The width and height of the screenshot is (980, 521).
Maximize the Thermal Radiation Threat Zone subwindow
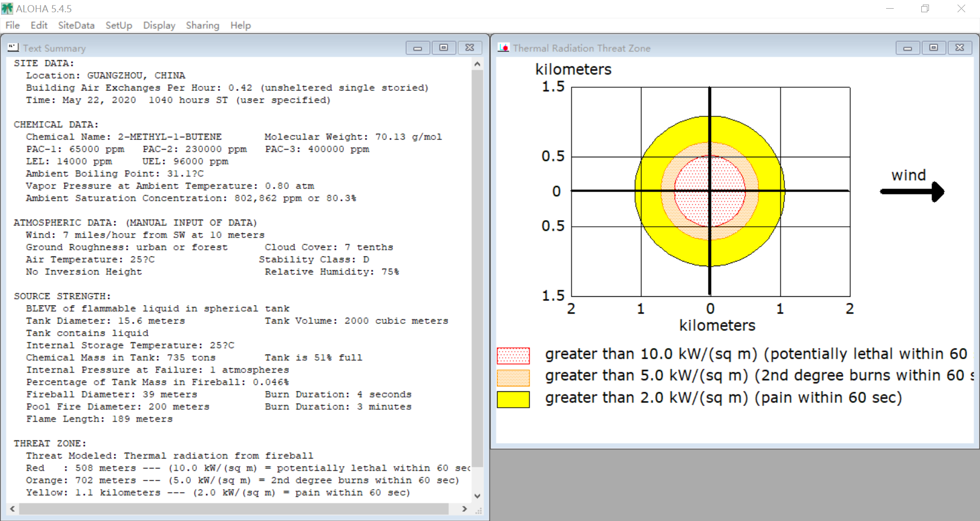934,48
